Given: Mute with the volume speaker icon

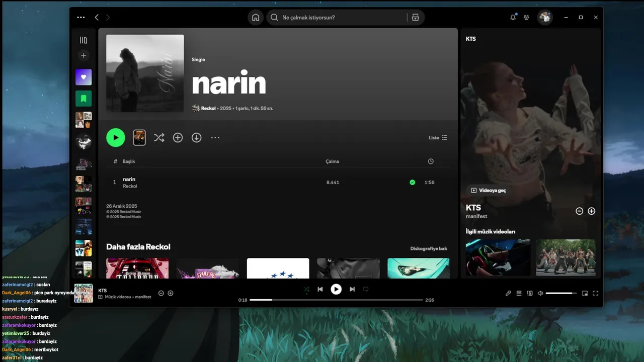Looking at the screenshot, I should (x=540, y=293).
